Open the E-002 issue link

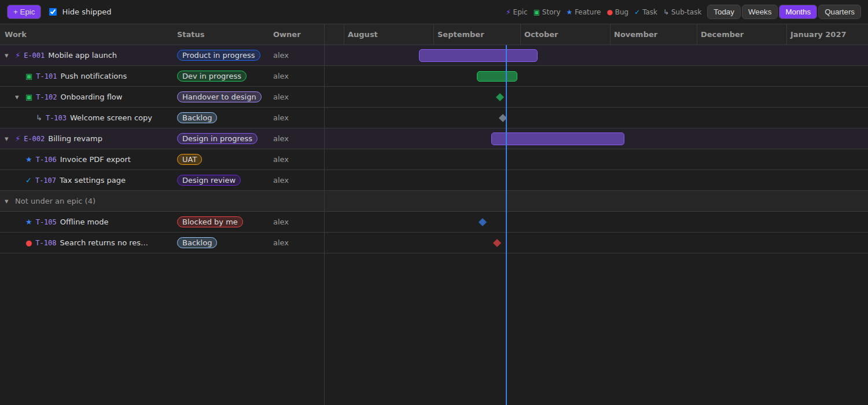[x=34, y=139]
